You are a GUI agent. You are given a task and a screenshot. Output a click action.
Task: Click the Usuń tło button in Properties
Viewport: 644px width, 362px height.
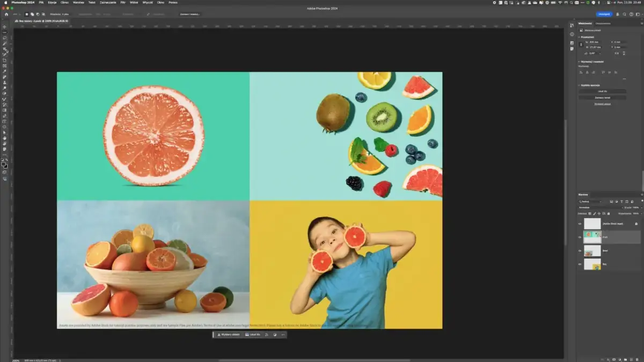coord(602,91)
